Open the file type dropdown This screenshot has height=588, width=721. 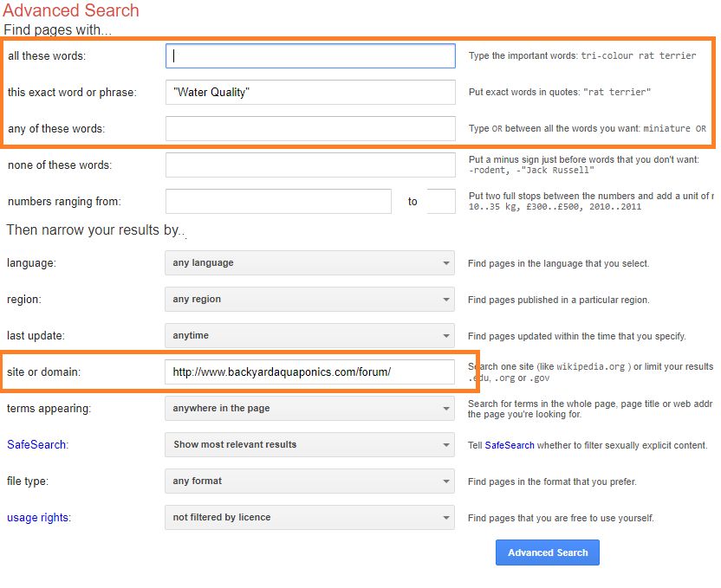(309, 481)
